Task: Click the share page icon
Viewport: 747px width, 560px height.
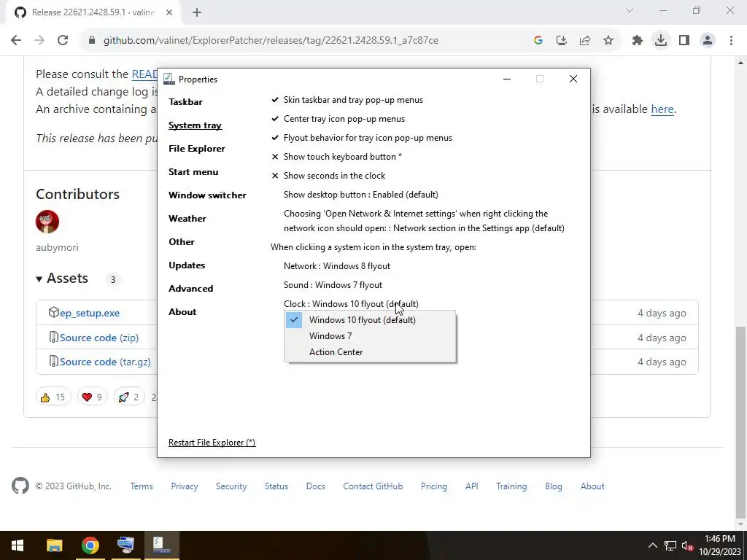Action: tap(584, 41)
